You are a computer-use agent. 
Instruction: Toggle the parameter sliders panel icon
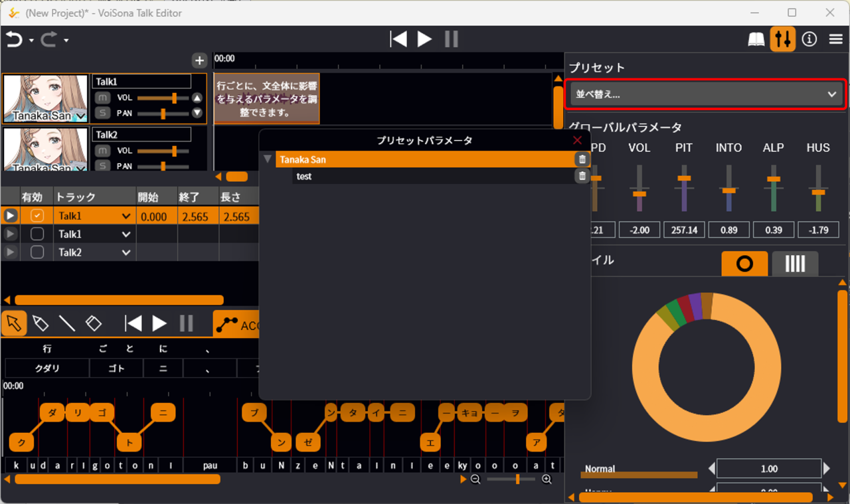point(783,40)
